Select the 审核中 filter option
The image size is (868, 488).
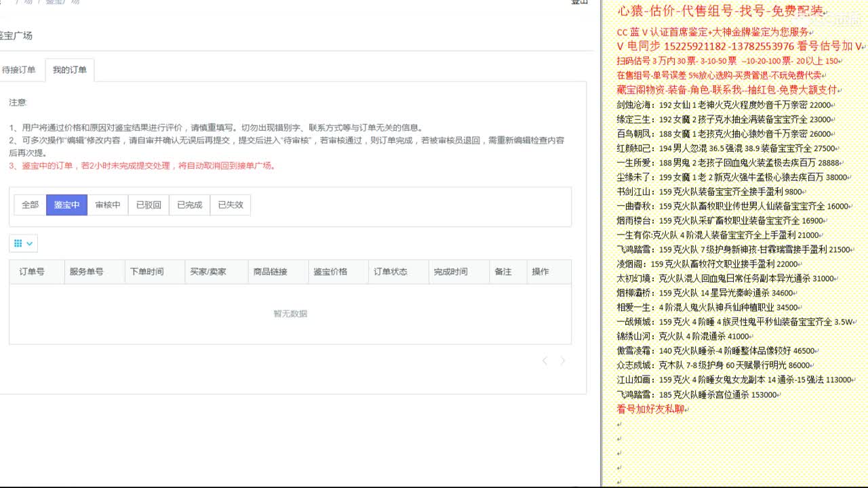(x=108, y=205)
